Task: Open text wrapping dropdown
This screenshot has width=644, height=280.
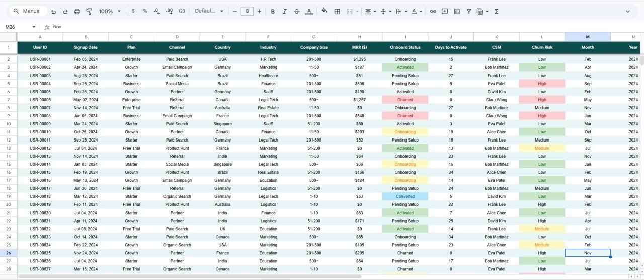Action: [x=401, y=11]
